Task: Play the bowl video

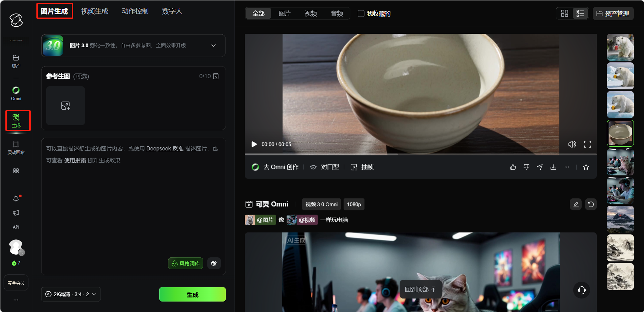Action: pos(254,144)
